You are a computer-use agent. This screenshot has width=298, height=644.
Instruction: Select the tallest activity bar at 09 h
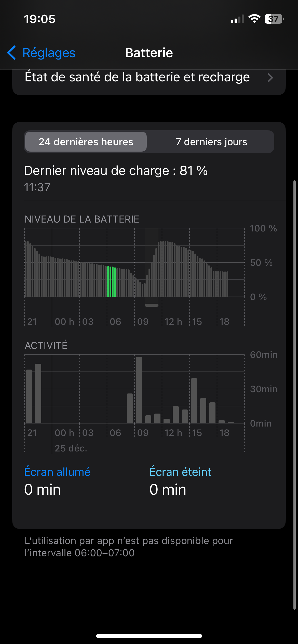(139, 390)
